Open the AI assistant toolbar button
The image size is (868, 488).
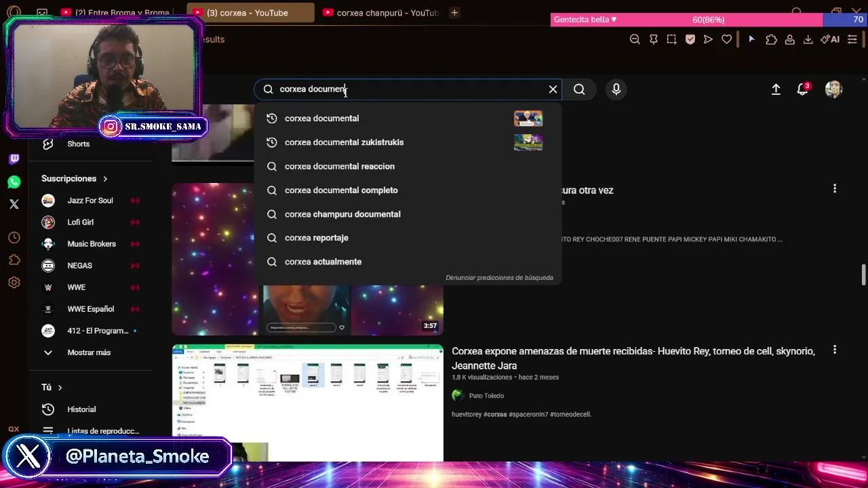pyautogui.click(x=830, y=39)
